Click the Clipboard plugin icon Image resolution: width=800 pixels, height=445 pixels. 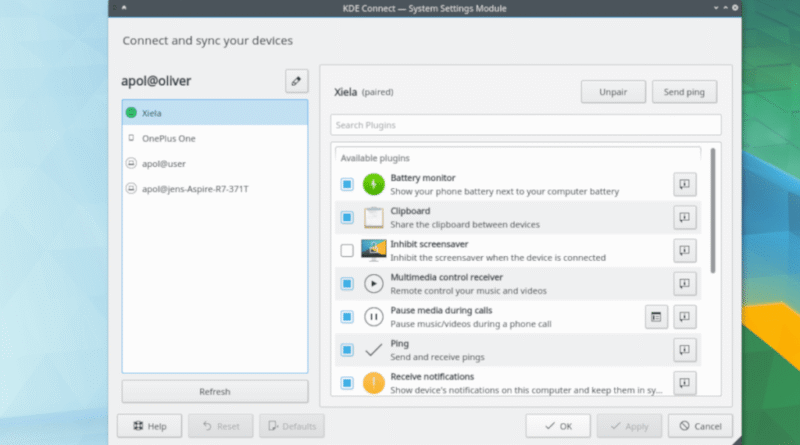pos(373,217)
